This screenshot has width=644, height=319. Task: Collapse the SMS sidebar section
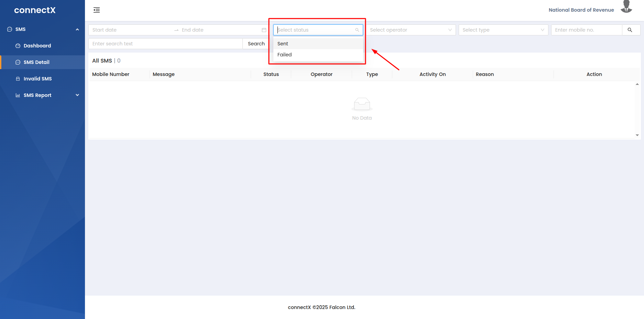coord(77,30)
